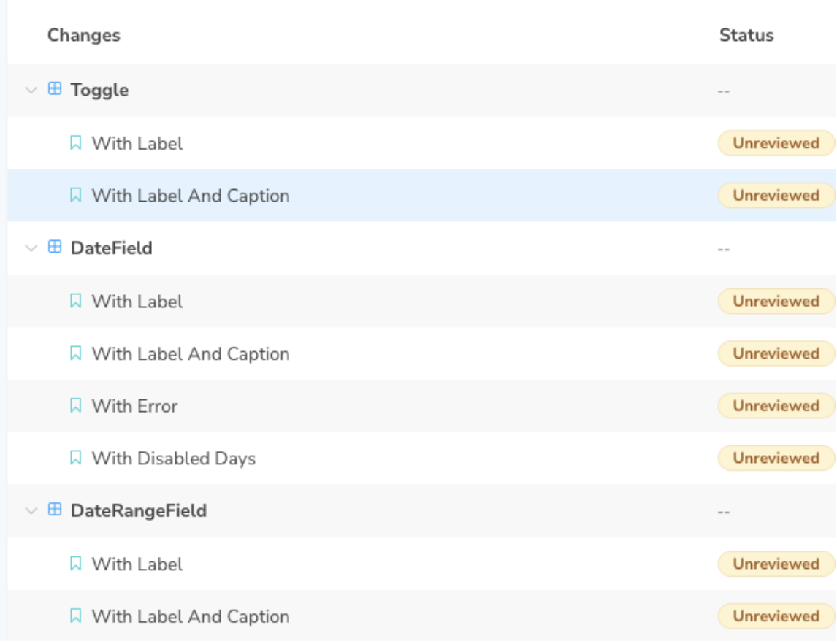Click the bookmark icon beside DateField's With Error
The image size is (837, 644).
coord(74,406)
